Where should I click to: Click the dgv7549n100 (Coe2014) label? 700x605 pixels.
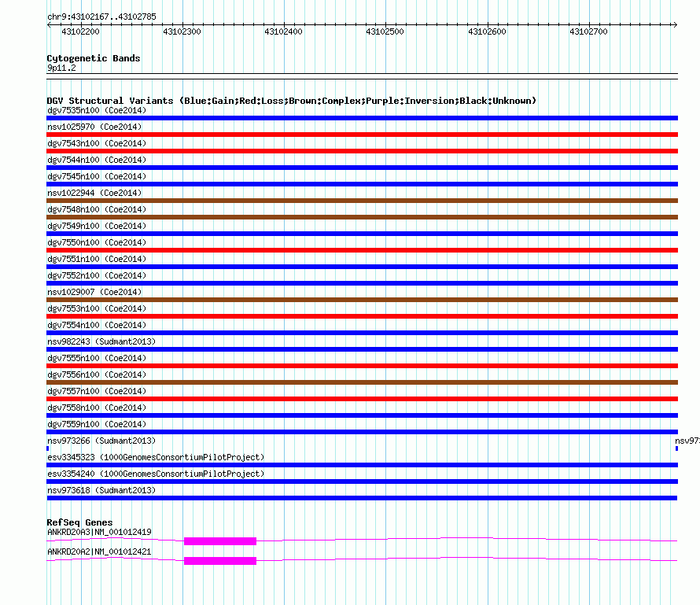(97, 226)
